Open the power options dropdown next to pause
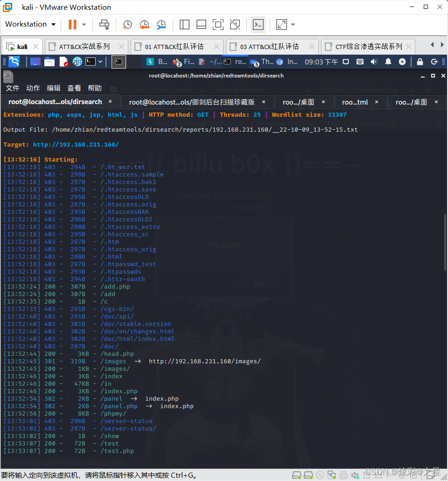448x481 pixels. [x=84, y=25]
